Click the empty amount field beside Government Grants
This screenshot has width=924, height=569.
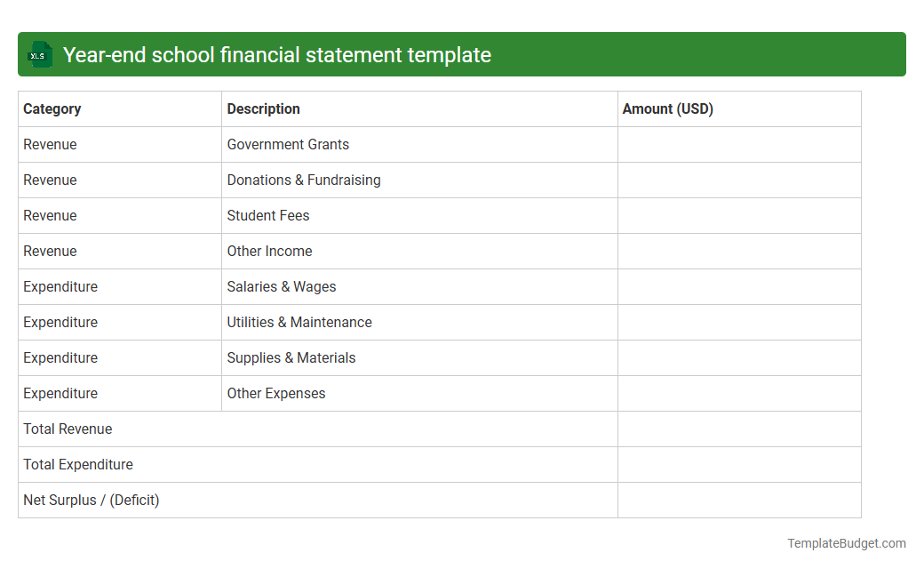(739, 144)
